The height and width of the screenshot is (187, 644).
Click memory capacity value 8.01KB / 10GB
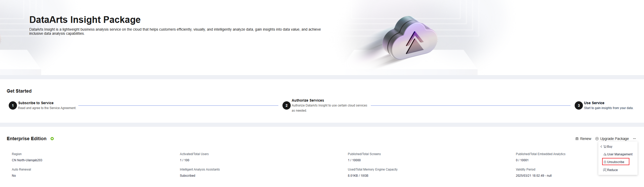coord(358,176)
